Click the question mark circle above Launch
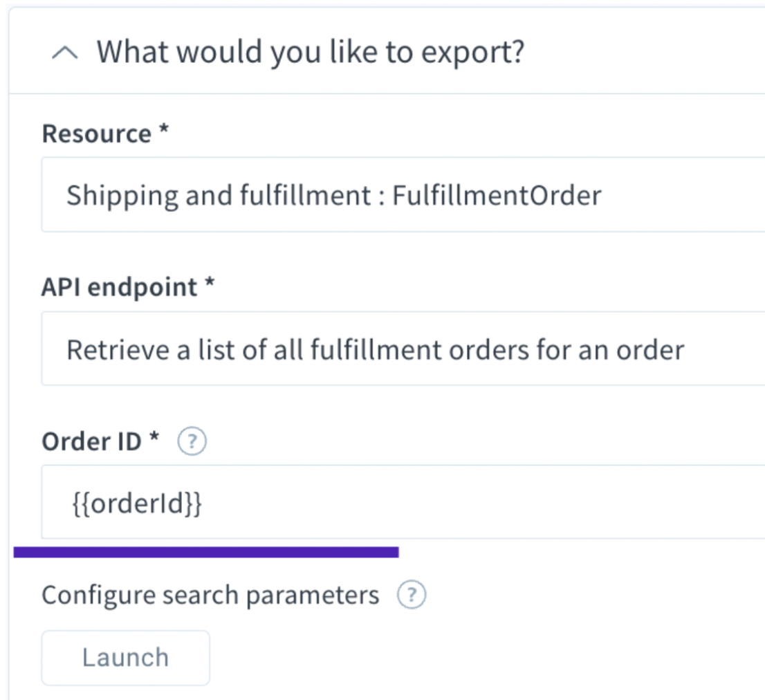 pyautogui.click(x=412, y=595)
